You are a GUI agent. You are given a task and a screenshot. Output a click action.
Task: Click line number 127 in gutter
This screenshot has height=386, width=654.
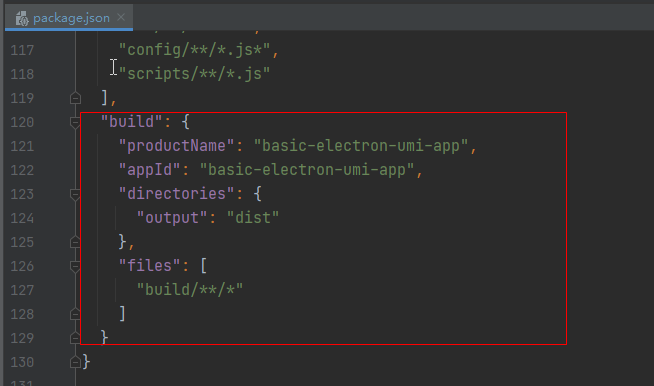pyautogui.click(x=22, y=290)
